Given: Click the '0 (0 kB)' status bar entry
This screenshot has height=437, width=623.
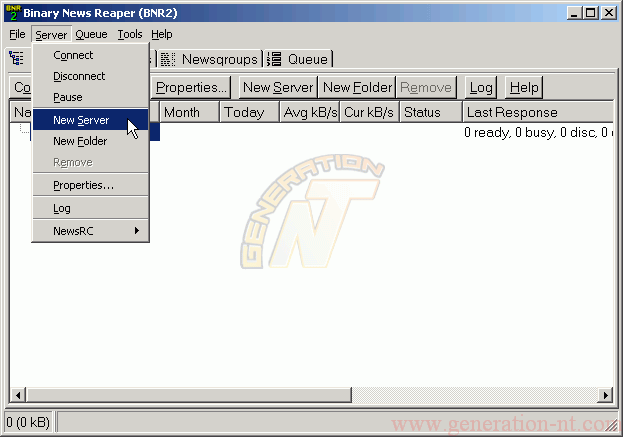Looking at the screenshot, I should (x=28, y=422).
